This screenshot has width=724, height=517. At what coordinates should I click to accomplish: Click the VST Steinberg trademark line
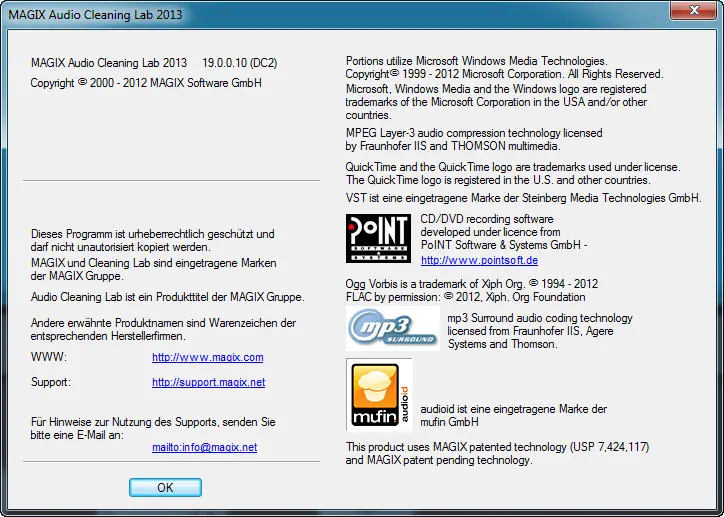tap(524, 198)
